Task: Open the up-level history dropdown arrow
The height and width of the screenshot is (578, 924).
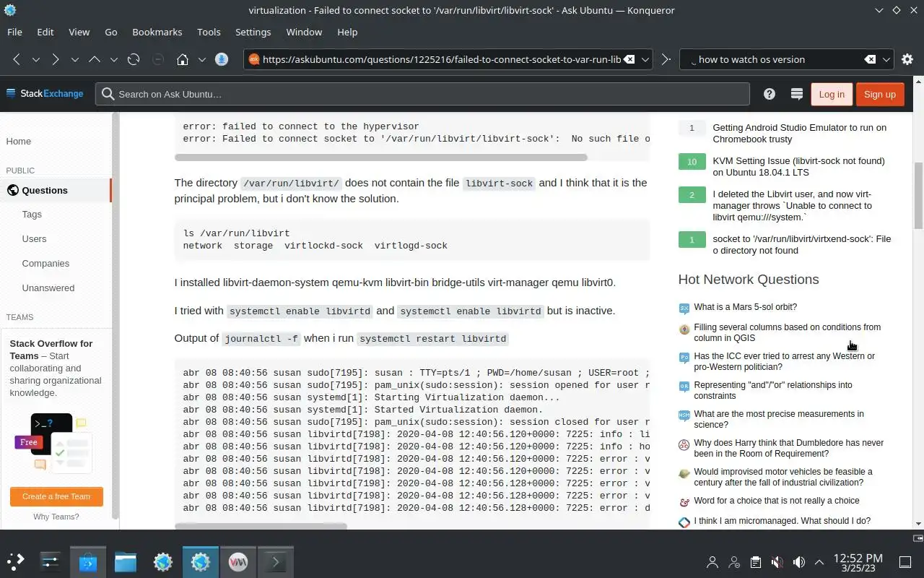Action: (113, 59)
